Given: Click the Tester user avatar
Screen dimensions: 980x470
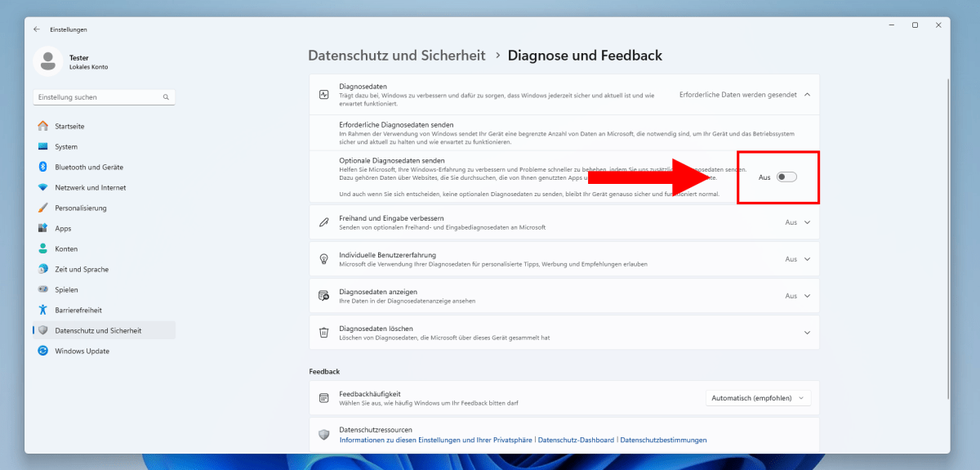Looking at the screenshot, I should click(x=49, y=61).
